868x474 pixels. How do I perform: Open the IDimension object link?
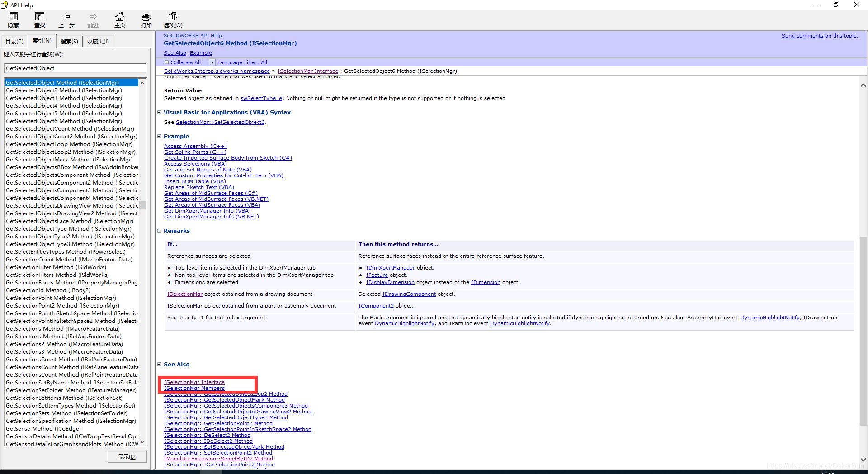coord(486,282)
